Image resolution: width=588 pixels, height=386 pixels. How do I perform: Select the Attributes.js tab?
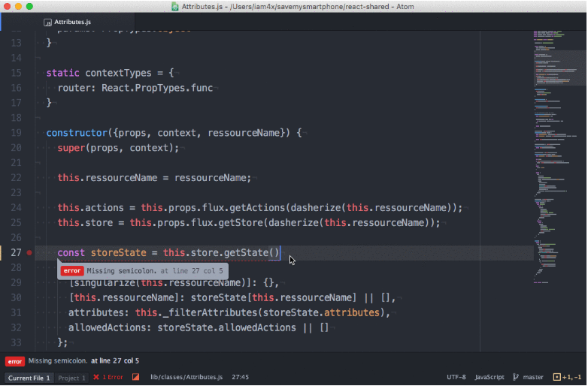click(68, 22)
